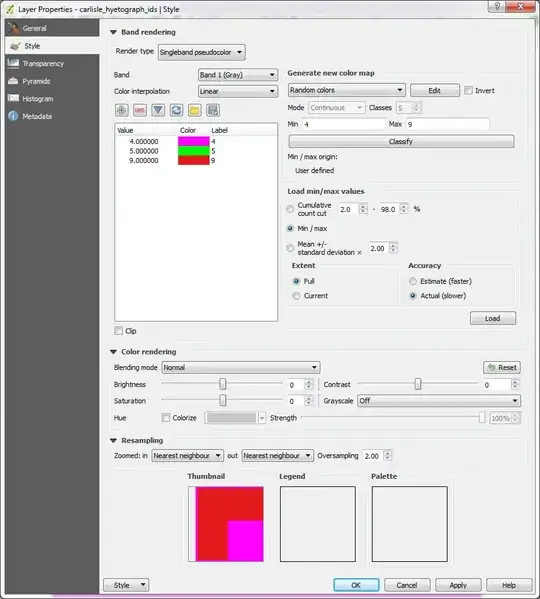
Task: Open the Style menu button at bottom
Action: coord(126,585)
